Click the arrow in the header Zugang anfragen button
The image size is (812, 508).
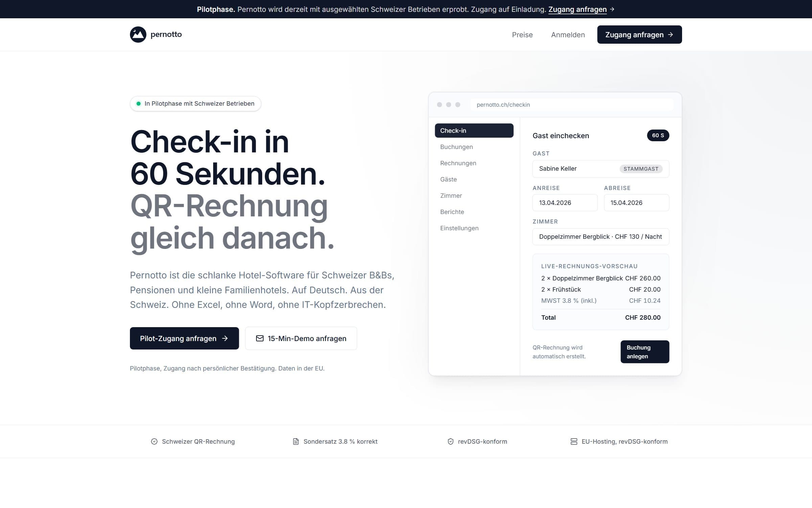click(x=671, y=35)
